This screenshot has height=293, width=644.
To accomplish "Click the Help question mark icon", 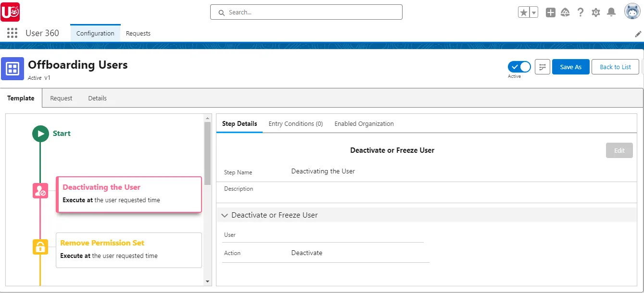I will pos(581,12).
